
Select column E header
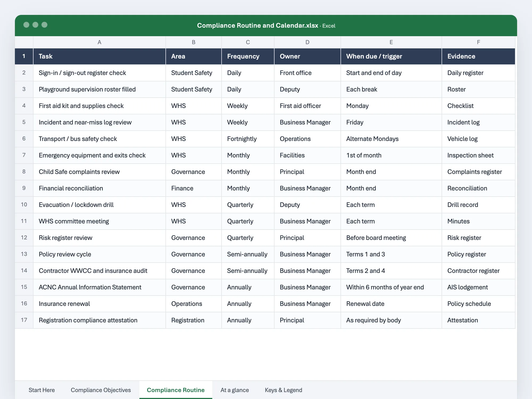pyautogui.click(x=391, y=42)
